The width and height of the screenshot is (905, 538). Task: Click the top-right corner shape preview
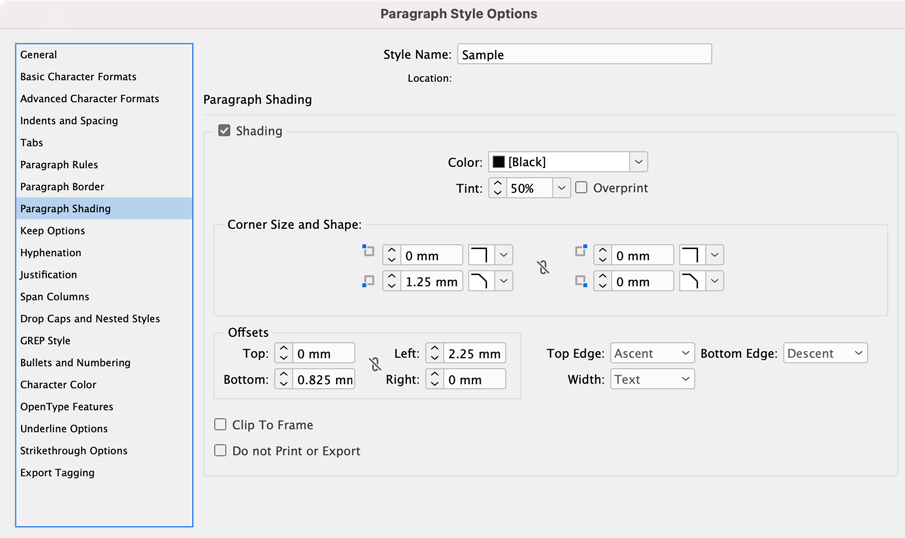692,255
